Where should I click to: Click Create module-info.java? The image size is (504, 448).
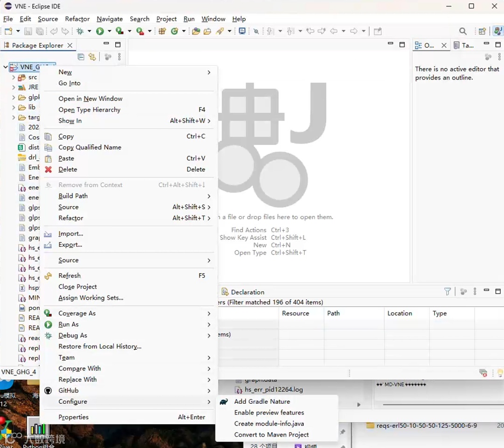tap(277, 424)
